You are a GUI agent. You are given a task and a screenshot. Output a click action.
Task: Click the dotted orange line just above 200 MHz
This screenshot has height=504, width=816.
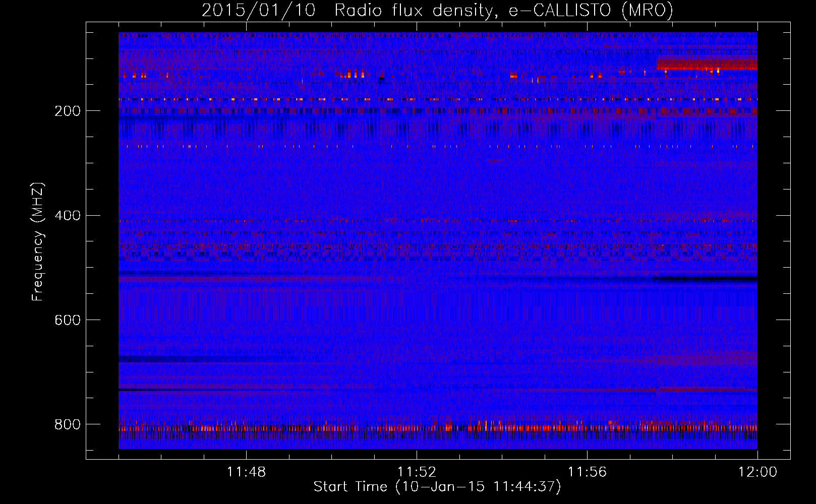(x=438, y=99)
